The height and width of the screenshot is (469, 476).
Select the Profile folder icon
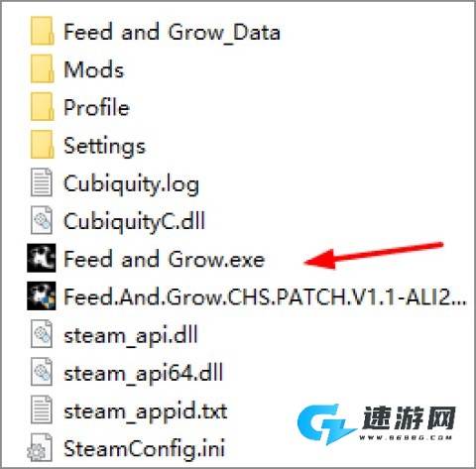click(42, 107)
